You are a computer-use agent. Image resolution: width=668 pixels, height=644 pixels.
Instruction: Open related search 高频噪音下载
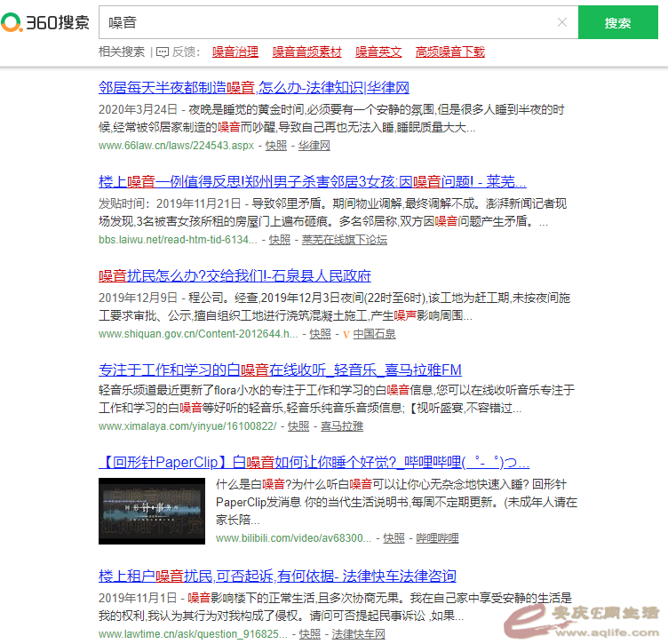point(449,52)
